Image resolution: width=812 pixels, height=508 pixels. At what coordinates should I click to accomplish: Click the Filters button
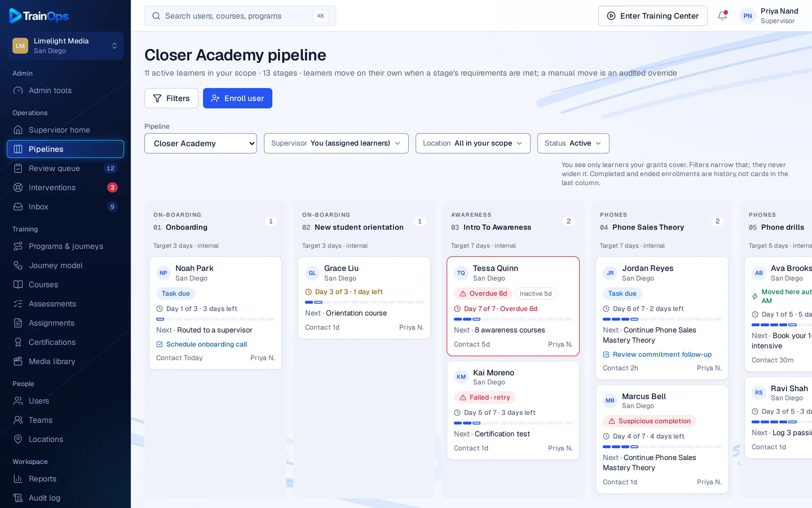(x=171, y=98)
